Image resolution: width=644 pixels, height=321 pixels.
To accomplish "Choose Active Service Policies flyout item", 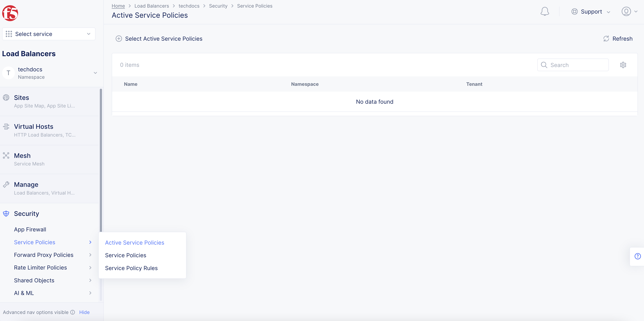I will pos(134,242).
